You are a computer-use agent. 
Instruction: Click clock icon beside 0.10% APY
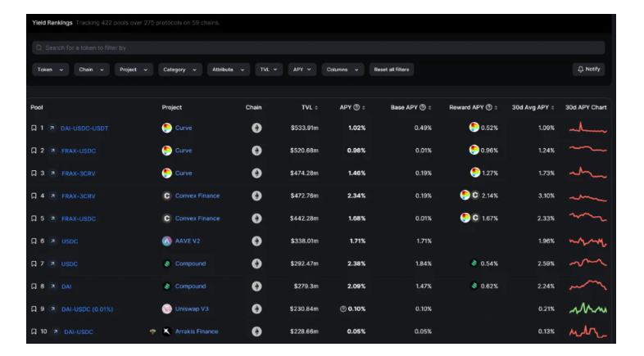point(343,309)
